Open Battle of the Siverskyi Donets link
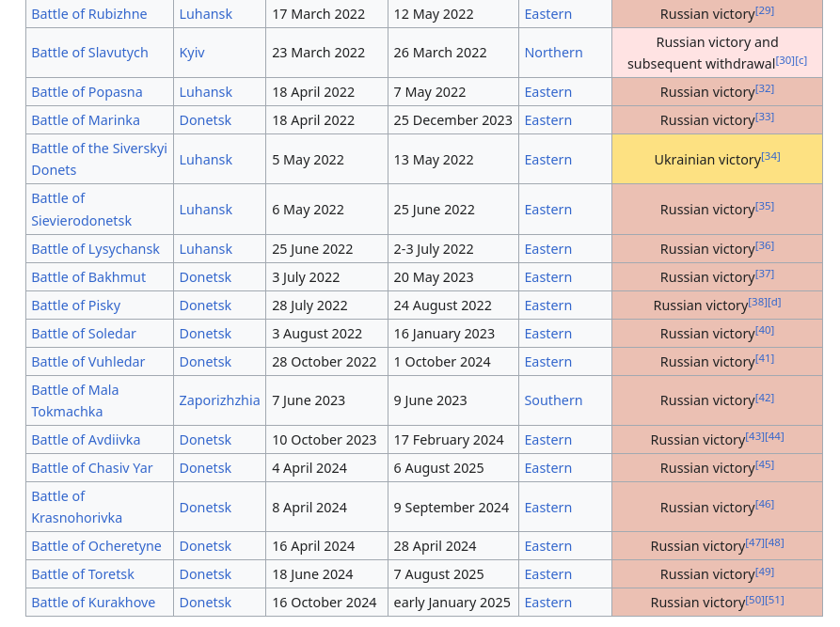The width and height of the screenshot is (840, 627). click(99, 159)
